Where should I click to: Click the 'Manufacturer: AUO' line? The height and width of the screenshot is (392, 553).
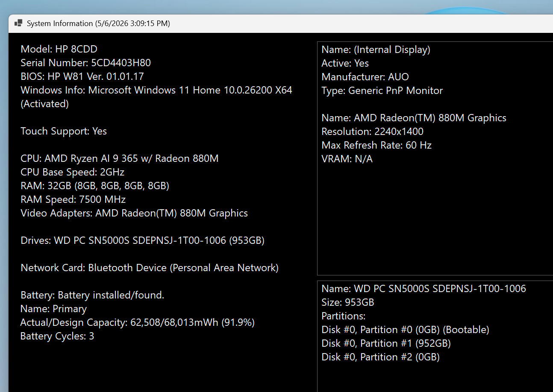(x=365, y=77)
